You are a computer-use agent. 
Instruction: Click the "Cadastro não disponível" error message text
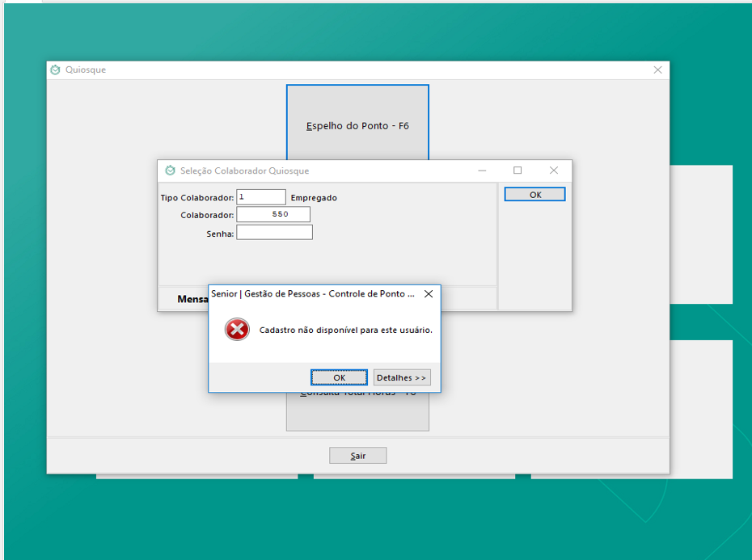345,330
